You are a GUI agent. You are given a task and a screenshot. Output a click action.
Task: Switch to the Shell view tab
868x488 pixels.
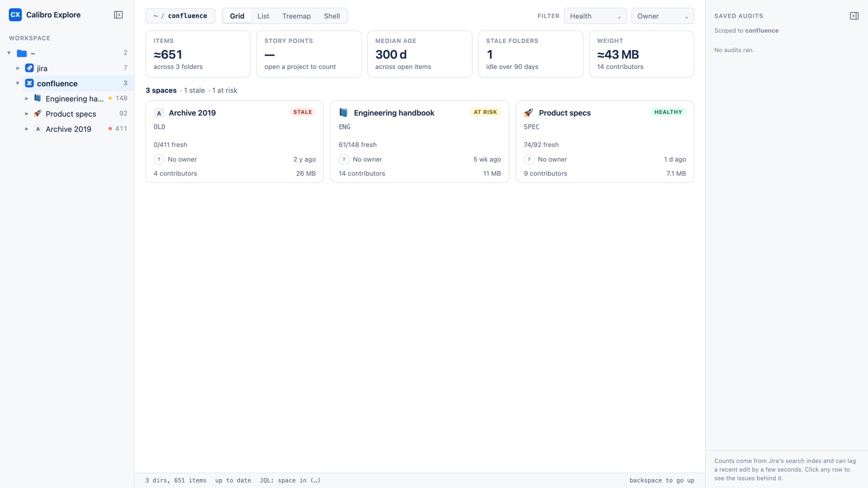coord(332,16)
